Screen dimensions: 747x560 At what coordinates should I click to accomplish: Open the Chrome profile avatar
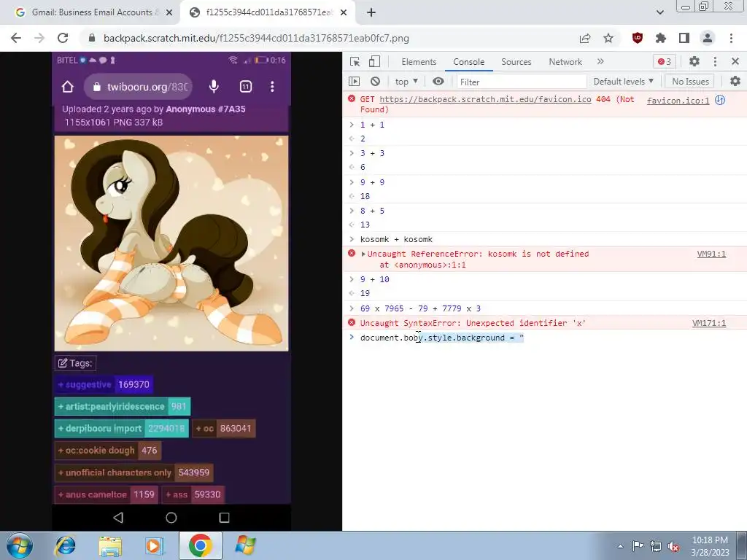(x=708, y=38)
